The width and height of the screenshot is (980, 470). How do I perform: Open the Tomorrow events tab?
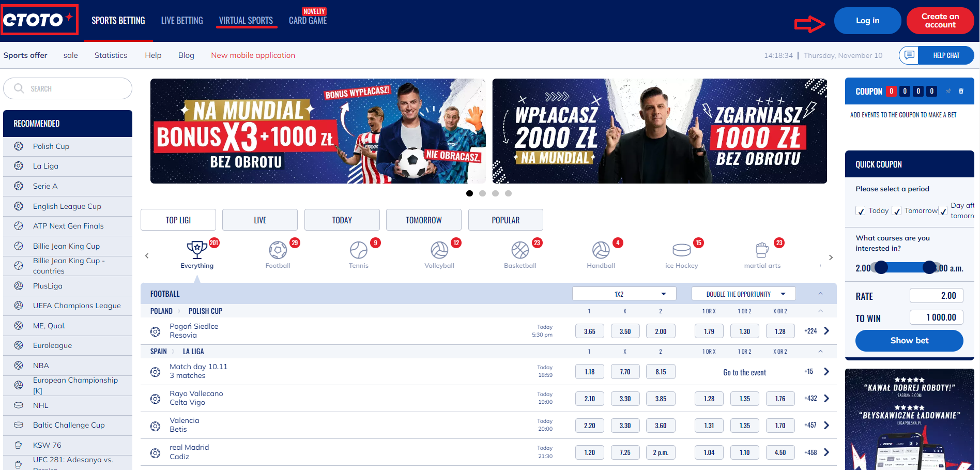[423, 220]
